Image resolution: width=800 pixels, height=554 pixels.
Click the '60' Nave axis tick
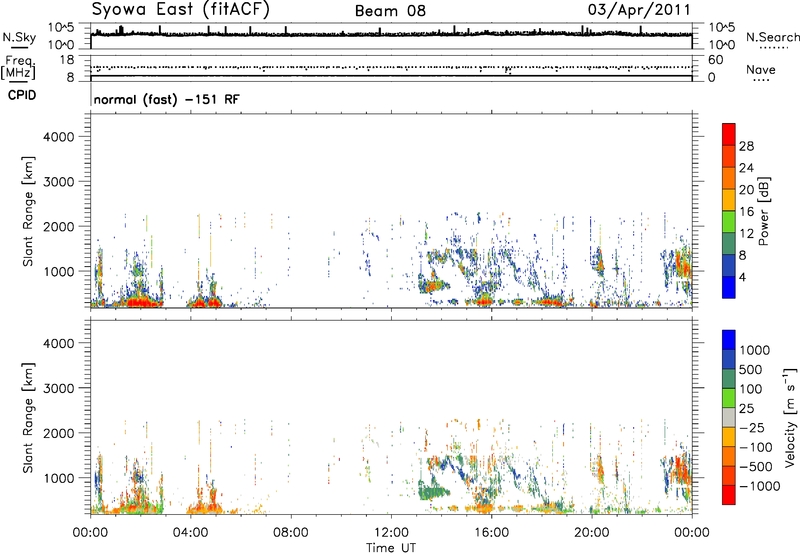tap(715, 60)
